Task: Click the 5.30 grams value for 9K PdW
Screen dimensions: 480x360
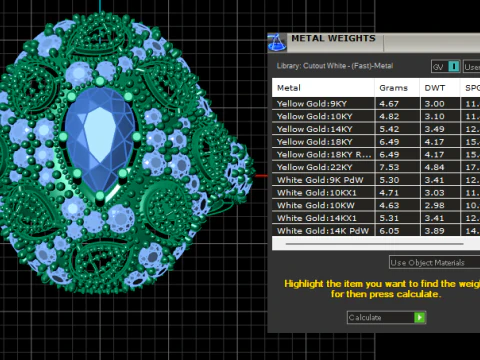Action: point(389,180)
